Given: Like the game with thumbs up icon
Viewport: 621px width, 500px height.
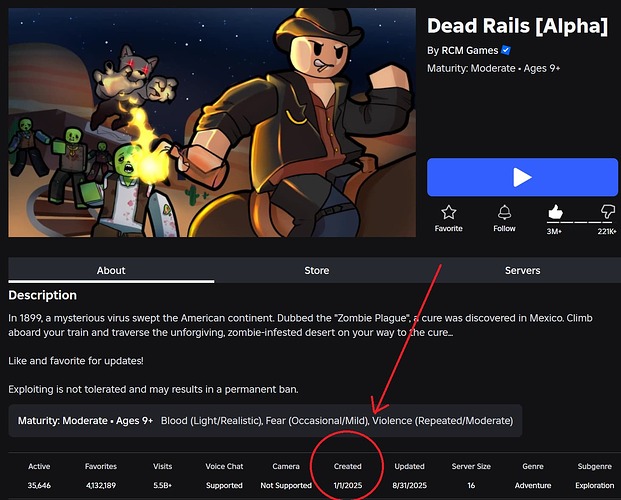Looking at the screenshot, I should (x=555, y=212).
